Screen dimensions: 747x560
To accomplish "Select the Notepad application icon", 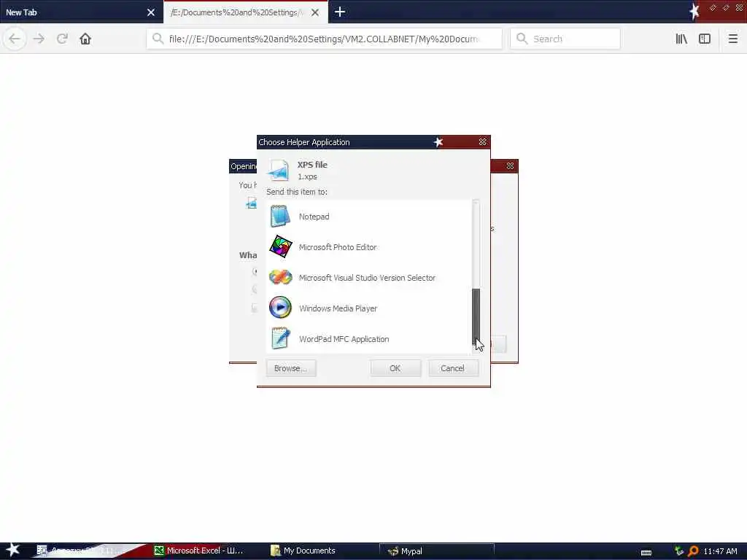I will (x=280, y=216).
